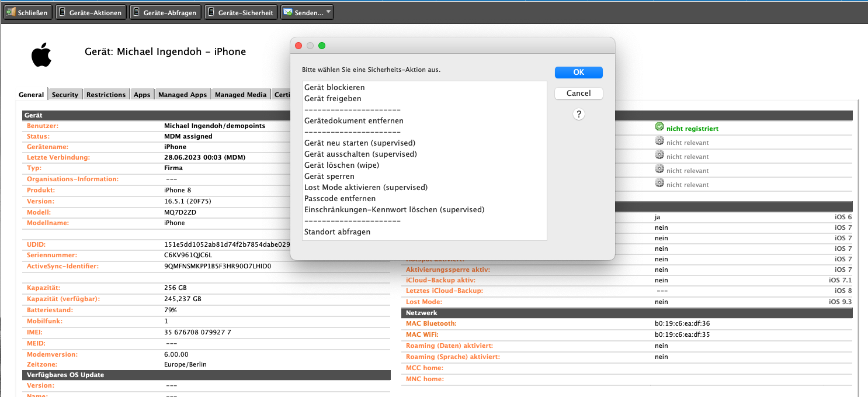868x397 pixels.
Task: Click the green check beside nicht registriert
Action: pyautogui.click(x=659, y=126)
